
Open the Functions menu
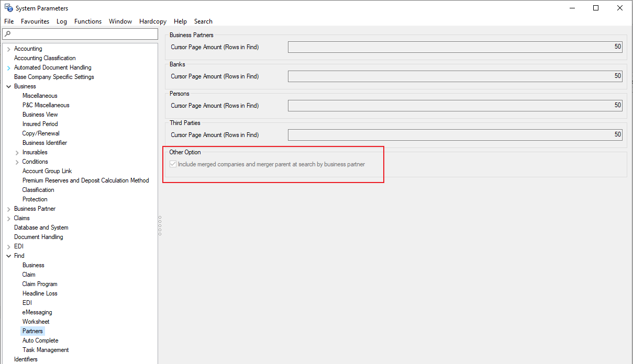coord(87,21)
